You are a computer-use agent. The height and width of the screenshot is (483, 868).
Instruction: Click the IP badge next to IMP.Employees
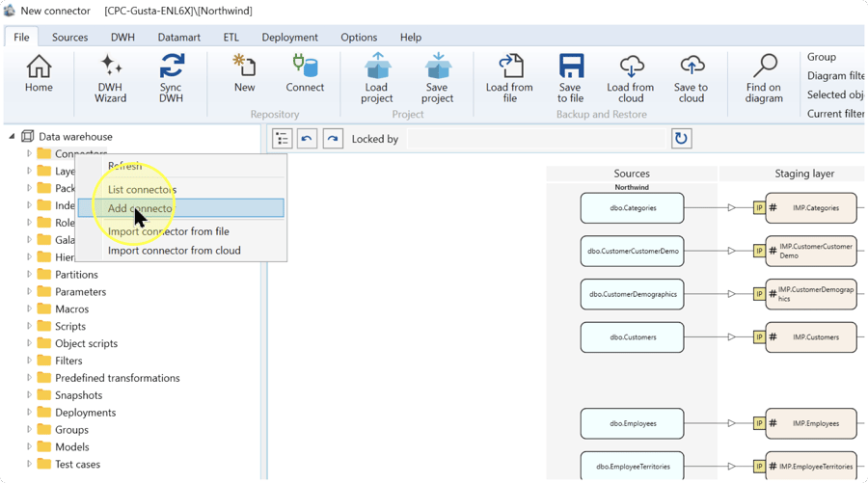pyautogui.click(x=759, y=423)
